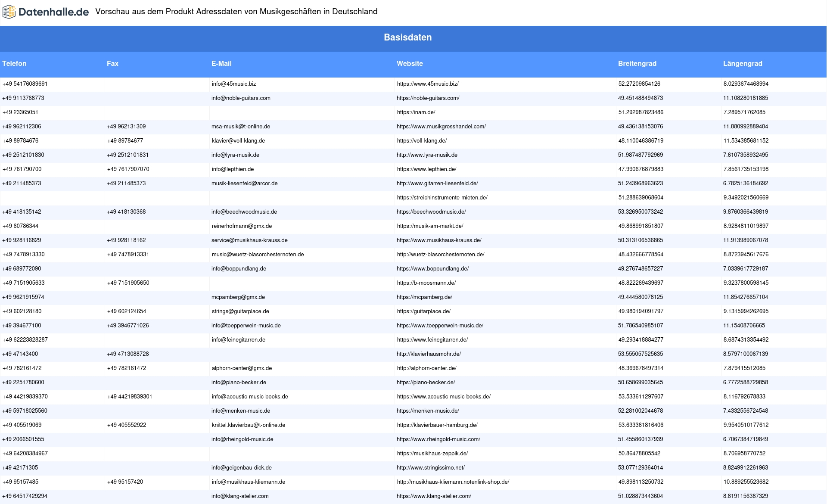Open website http://wuetz-blasorchesternoten.de/
The image size is (827, 504).
pyautogui.click(x=441, y=255)
